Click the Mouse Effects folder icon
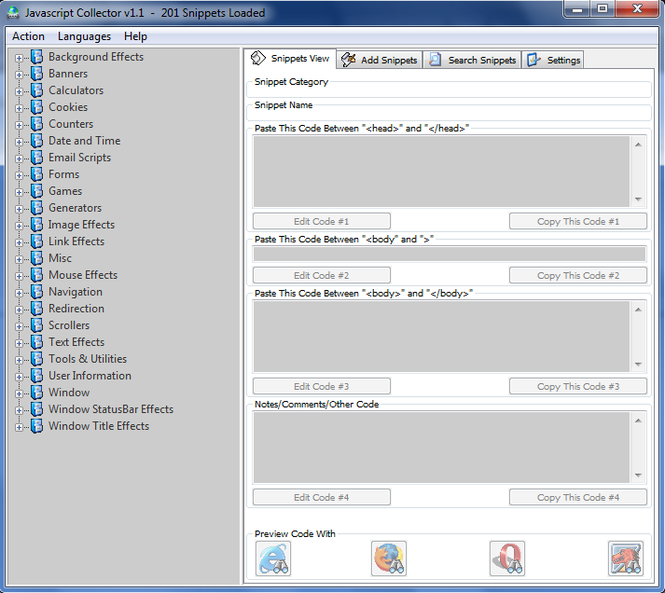This screenshot has height=593, width=665. pyautogui.click(x=37, y=275)
